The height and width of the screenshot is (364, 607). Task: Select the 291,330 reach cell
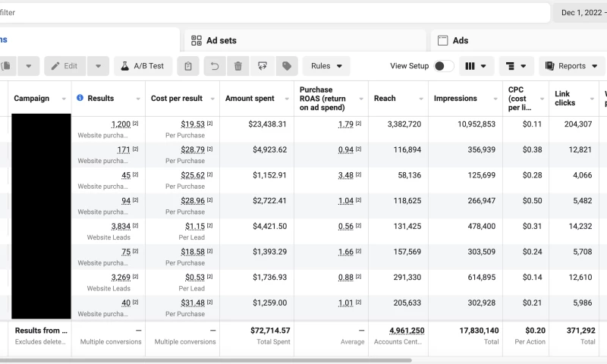[407, 278]
